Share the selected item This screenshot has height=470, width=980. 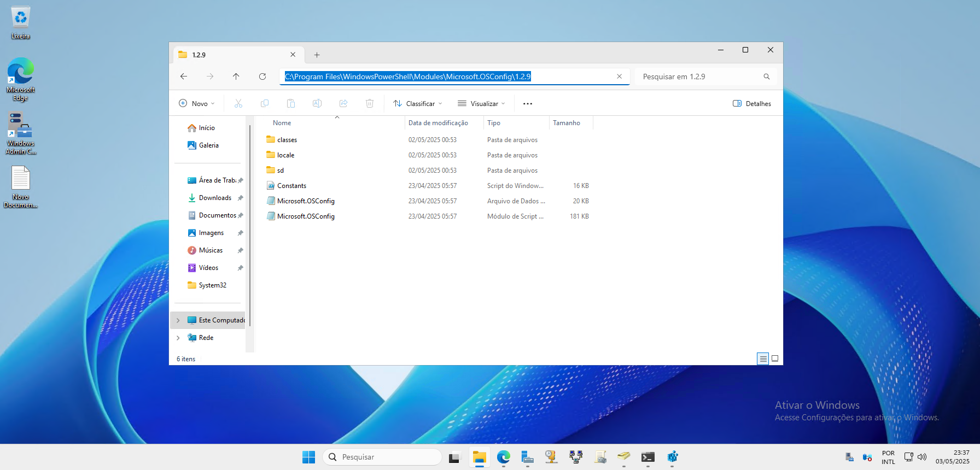click(x=343, y=103)
